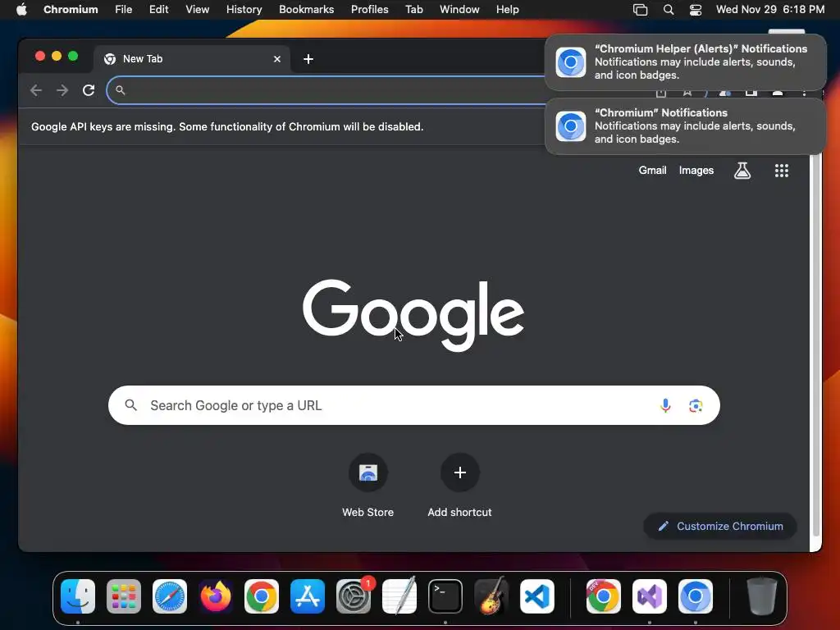Click the Google logo
This screenshot has height=630, width=840.
click(413, 315)
